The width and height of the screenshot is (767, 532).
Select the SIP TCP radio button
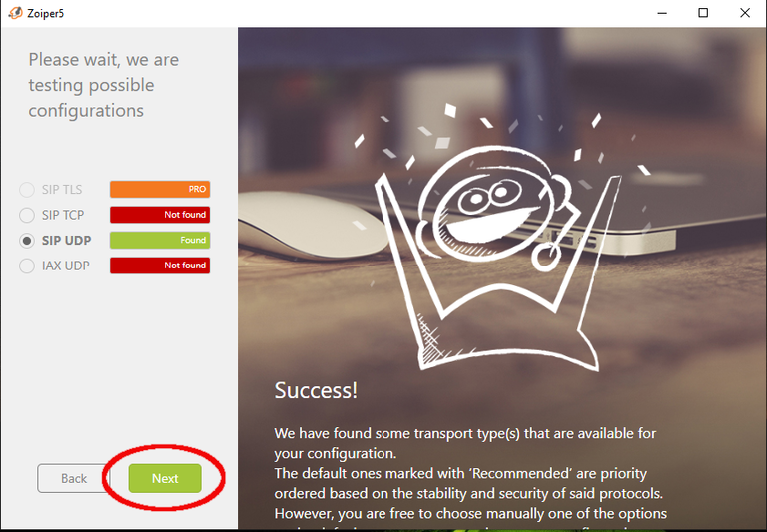click(x=26, y=215)
